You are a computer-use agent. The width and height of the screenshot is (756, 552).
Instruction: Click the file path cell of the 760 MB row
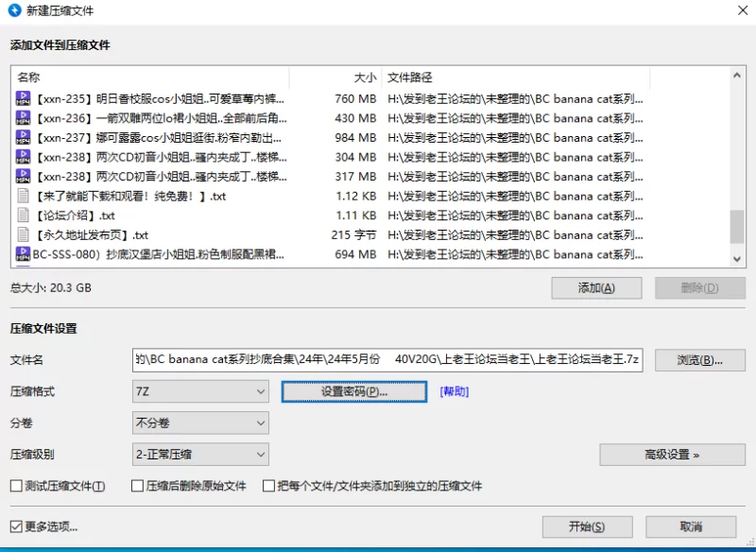tap(515, 99)
